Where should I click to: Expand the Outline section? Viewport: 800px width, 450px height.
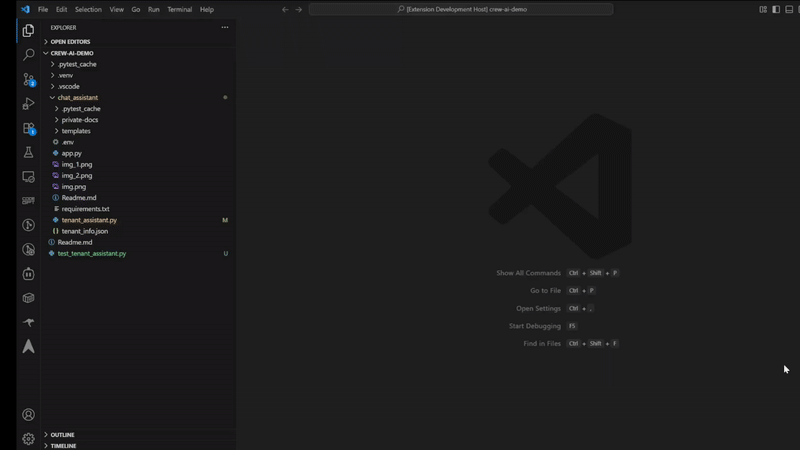coord(62,435)
